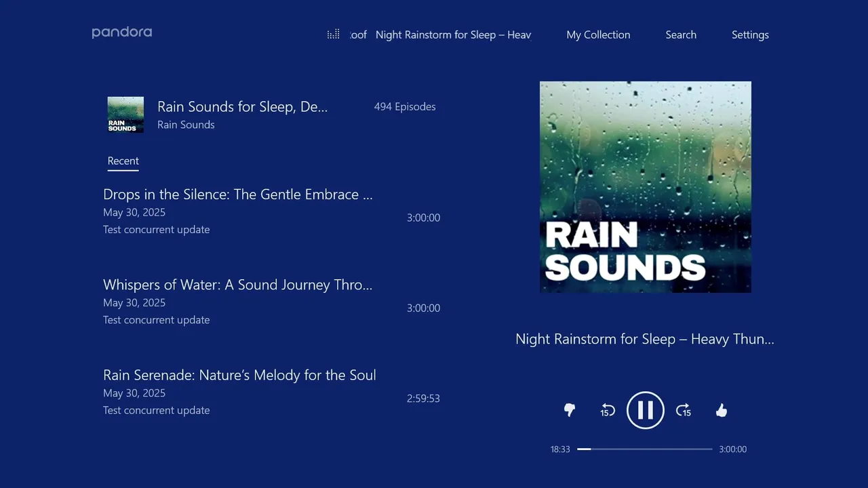Select the Recent tab
The height and width of the screenshot is (488, 868).
pyautogui.click(x=123, y=161)
